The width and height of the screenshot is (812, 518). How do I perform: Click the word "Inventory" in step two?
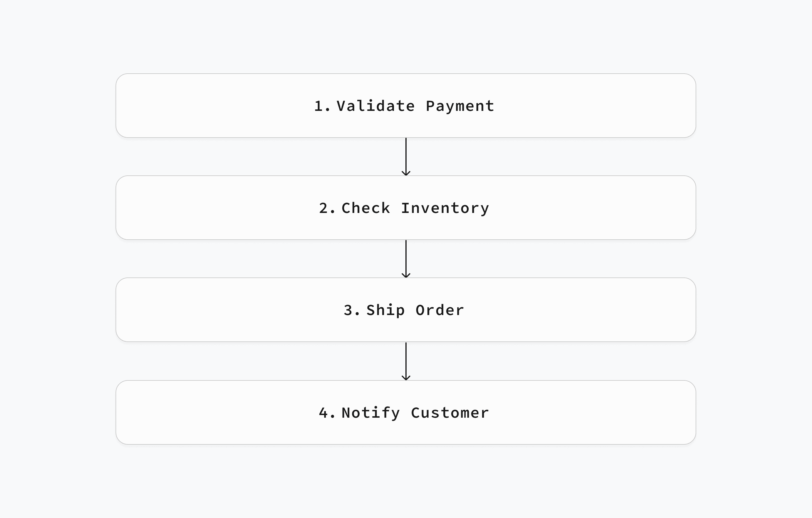[445, 208]
